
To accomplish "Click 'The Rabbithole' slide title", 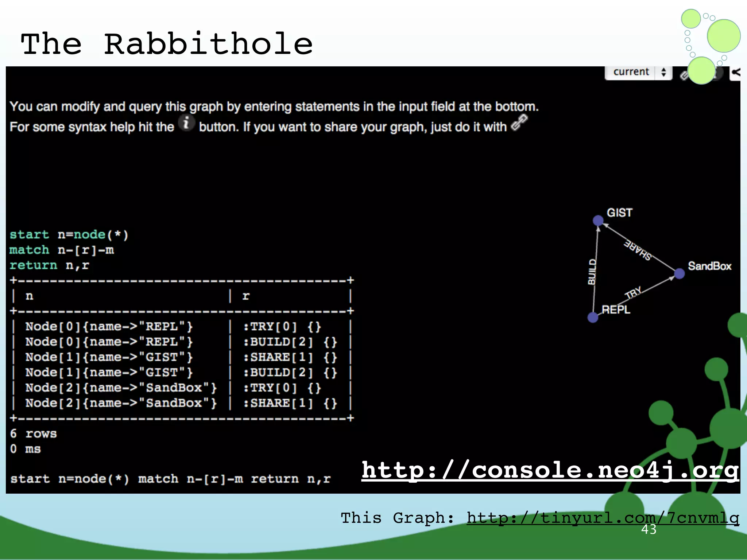I will tap(167, 44).
